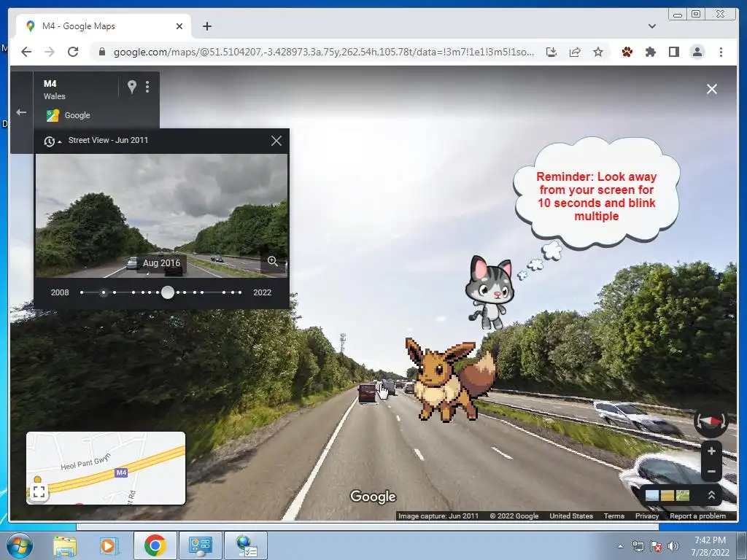Click the United States footer link
This screenshot has height=560, width=747.
click(570, 516)
